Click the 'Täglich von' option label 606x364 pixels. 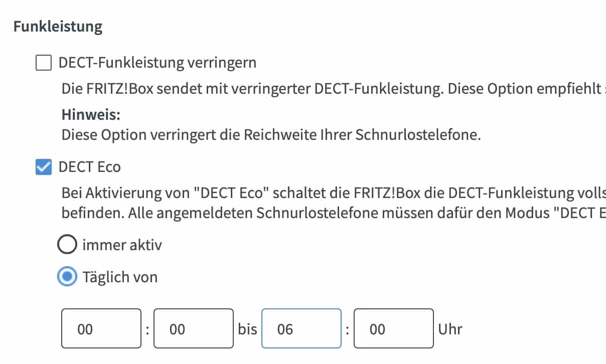pos(120,277)
